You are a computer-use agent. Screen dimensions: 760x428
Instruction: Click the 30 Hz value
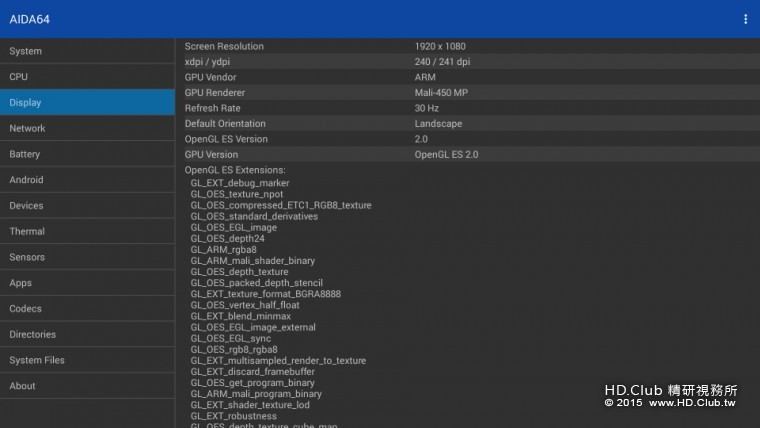coord(427,108)
